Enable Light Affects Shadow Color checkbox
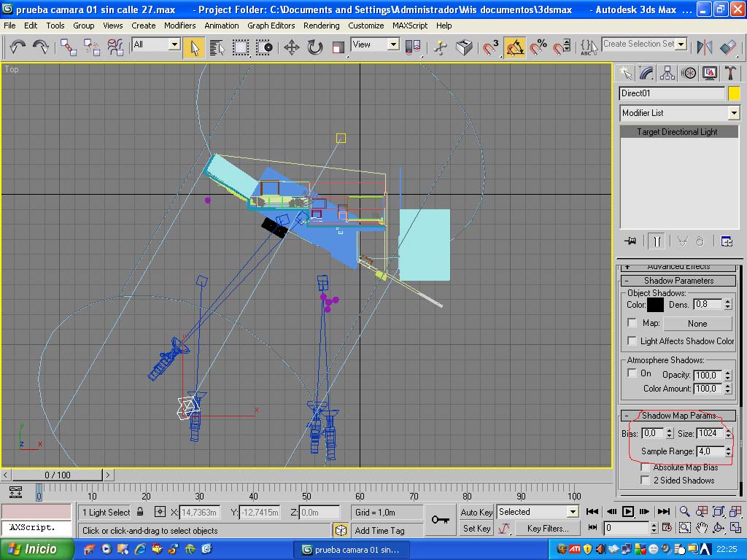Viewport: 747px width, 560px height. 632,341
